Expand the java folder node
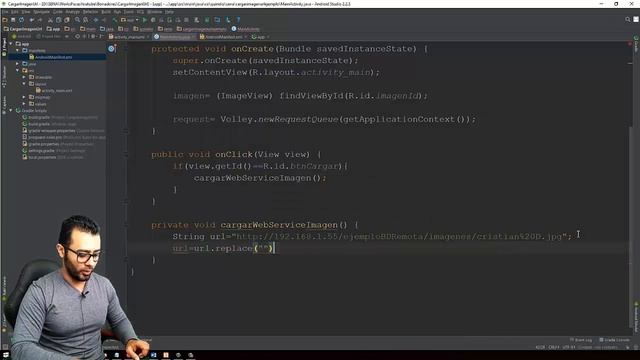The width and height of the screenshot is (640, 360). click(x=18, y=64)
